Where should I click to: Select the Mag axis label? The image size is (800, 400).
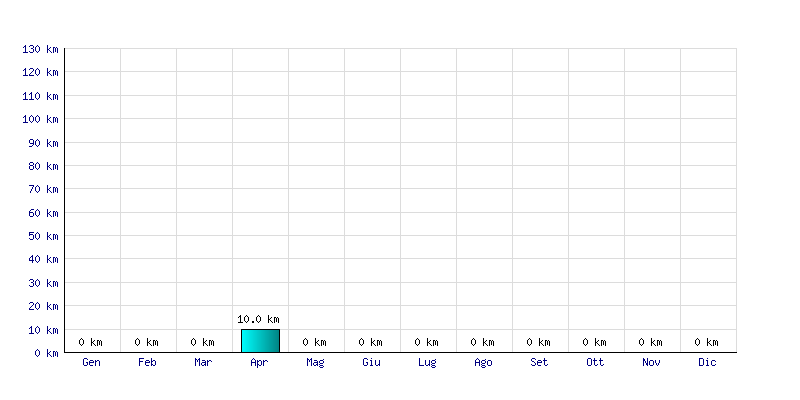(315, 363)
